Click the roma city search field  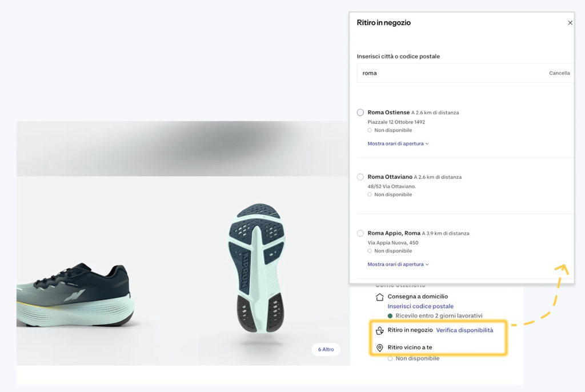pos(400,73)
